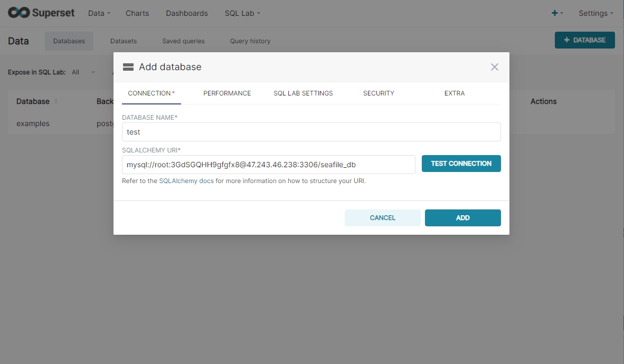This screenshot has width=624, height=364.
Task: Close the Add database dialog
Action: [494, 67]
